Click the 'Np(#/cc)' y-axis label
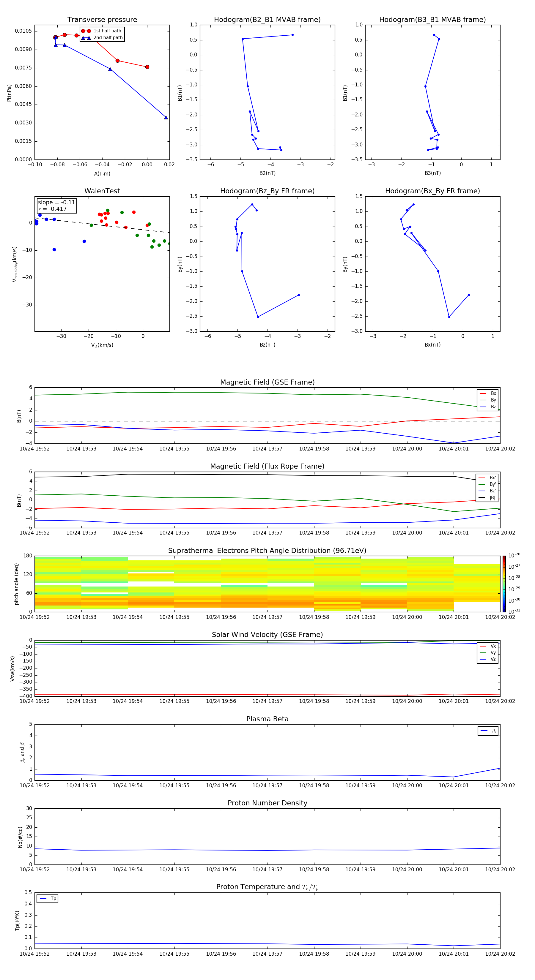Viewport: 535px width, 980px height. (x=20, y=837)
